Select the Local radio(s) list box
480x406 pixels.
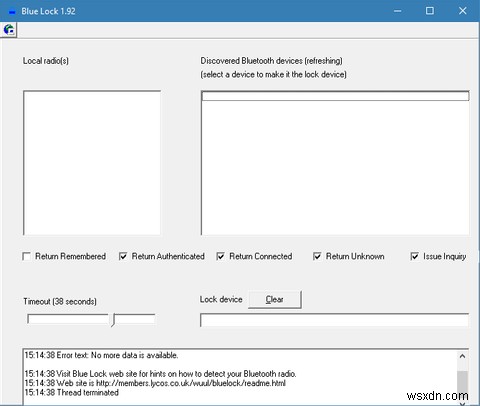92,162
